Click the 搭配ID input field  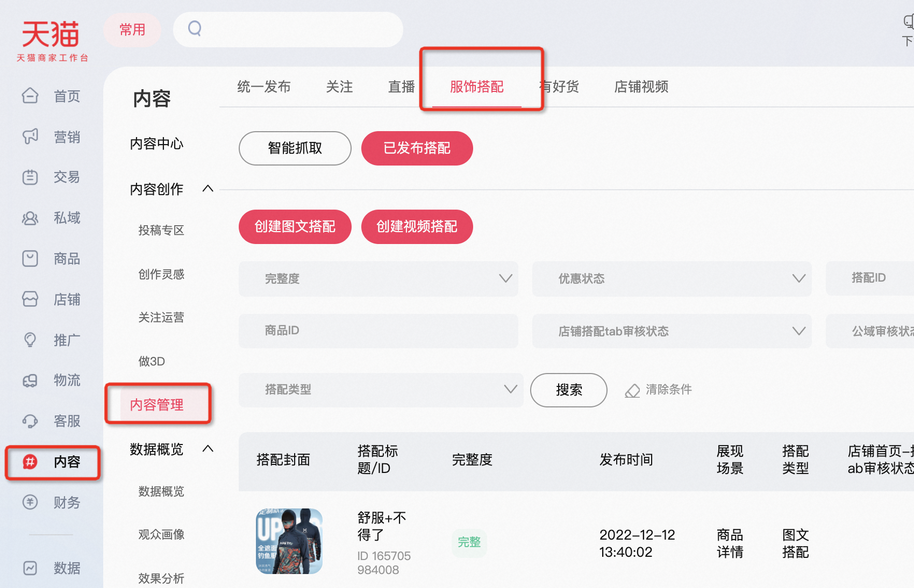pyautogui.click(x=870, y=278)
